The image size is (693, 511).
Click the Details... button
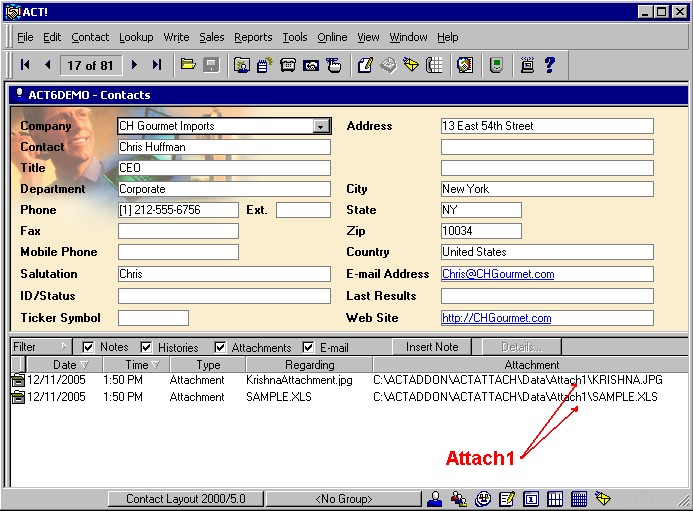pos(522,347)
